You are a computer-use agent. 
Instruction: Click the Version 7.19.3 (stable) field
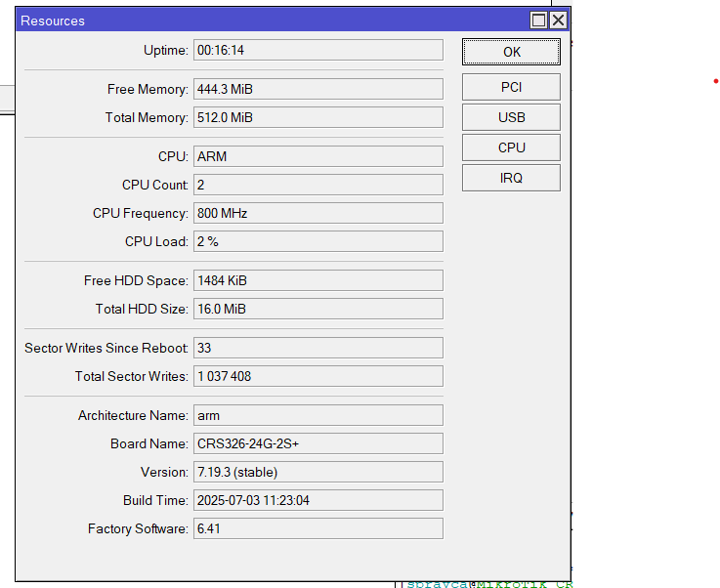[x=318, y=473]
